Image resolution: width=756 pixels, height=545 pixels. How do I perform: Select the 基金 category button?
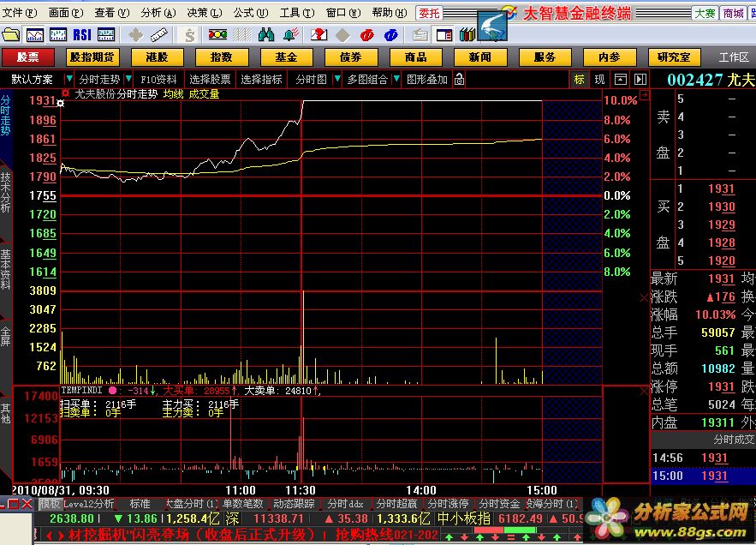click(x=287, y=57)
